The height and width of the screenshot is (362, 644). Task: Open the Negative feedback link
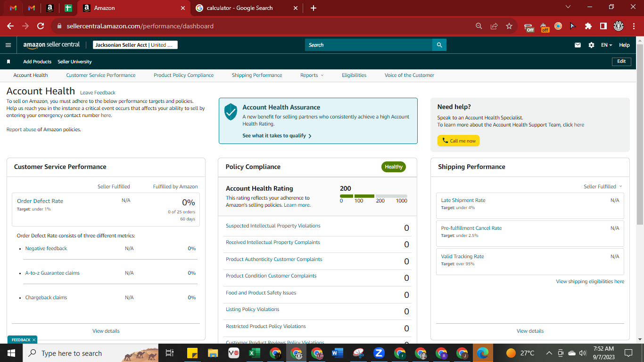pos(46,248)
